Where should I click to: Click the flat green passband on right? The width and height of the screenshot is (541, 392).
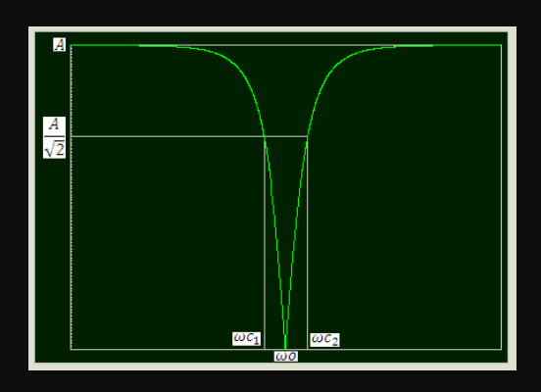(467, 45)
